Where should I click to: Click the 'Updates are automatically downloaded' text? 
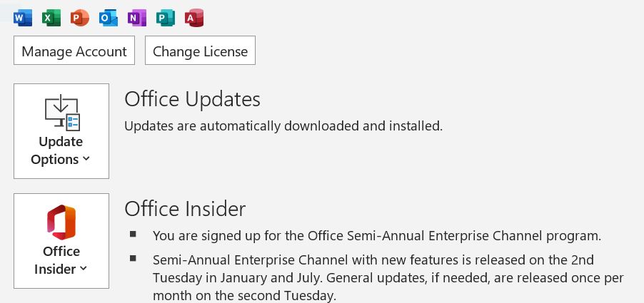click(283, 126)
